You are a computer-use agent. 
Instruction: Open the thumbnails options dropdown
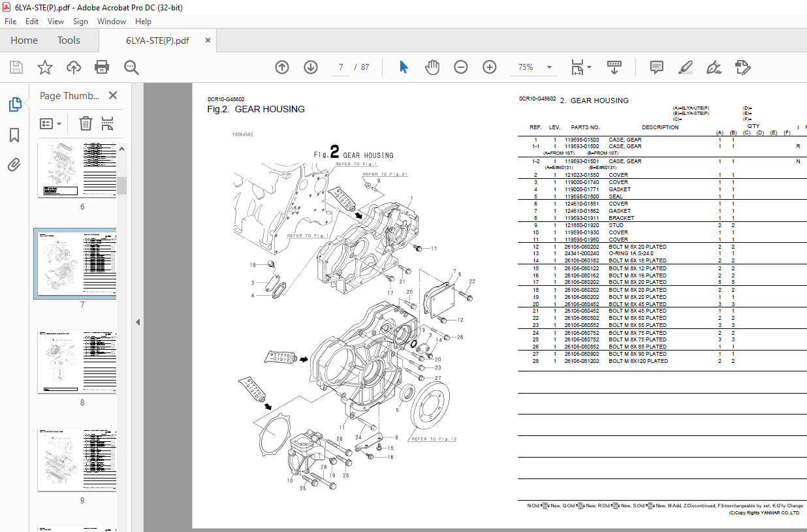point(50,123)
